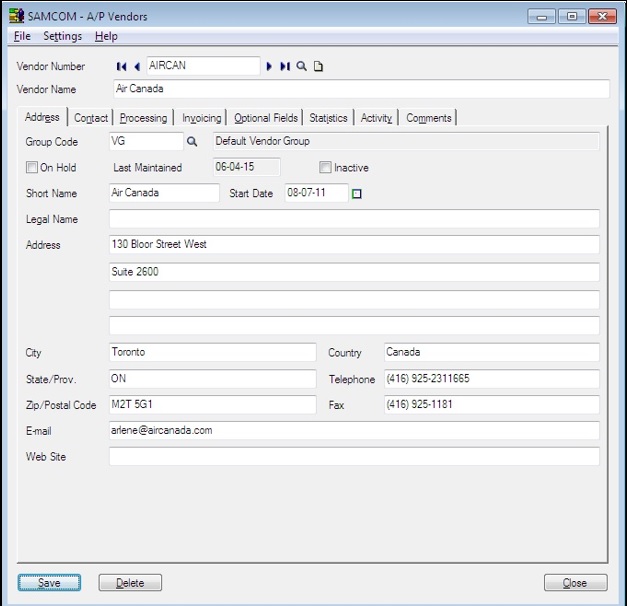Switch to the Optional Fields tab

click(265, 118)
